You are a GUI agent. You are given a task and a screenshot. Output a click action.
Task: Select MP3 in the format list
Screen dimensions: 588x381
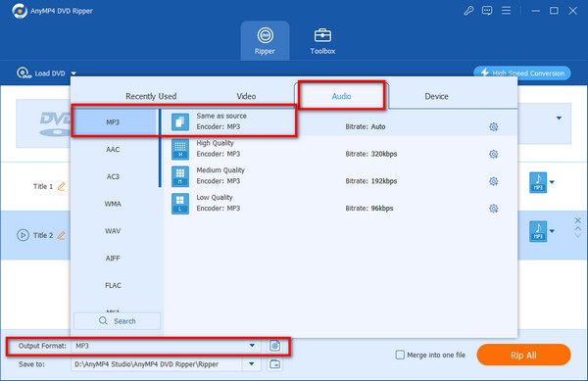[x=113, y=122]
